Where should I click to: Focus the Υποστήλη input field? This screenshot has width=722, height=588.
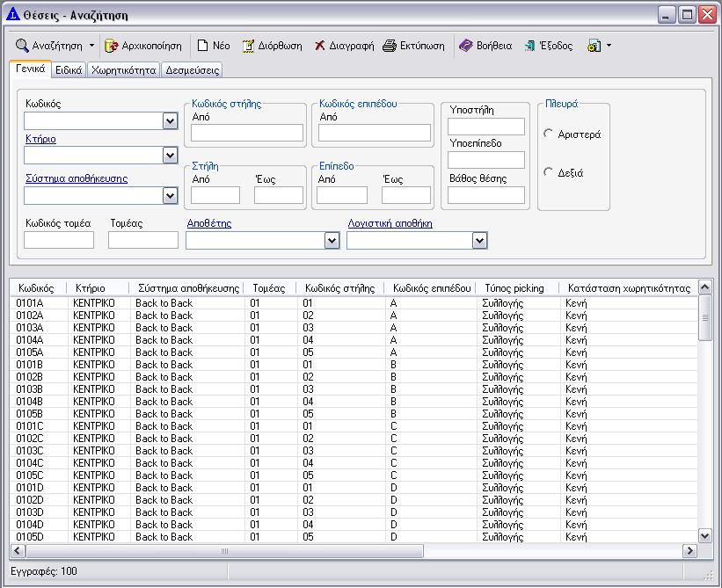(x=486, y=127)
